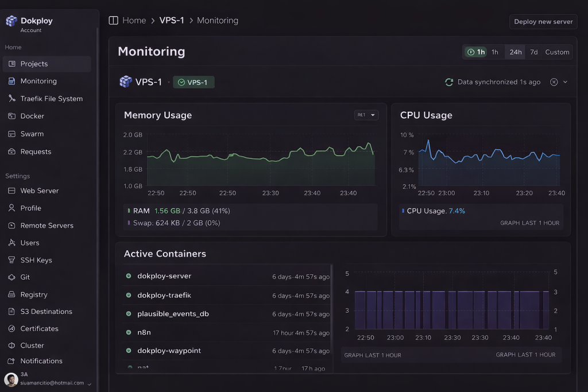The image size is (588, 392).
Task: Click the data synchronized refresh icon
Action: (449, 82)
